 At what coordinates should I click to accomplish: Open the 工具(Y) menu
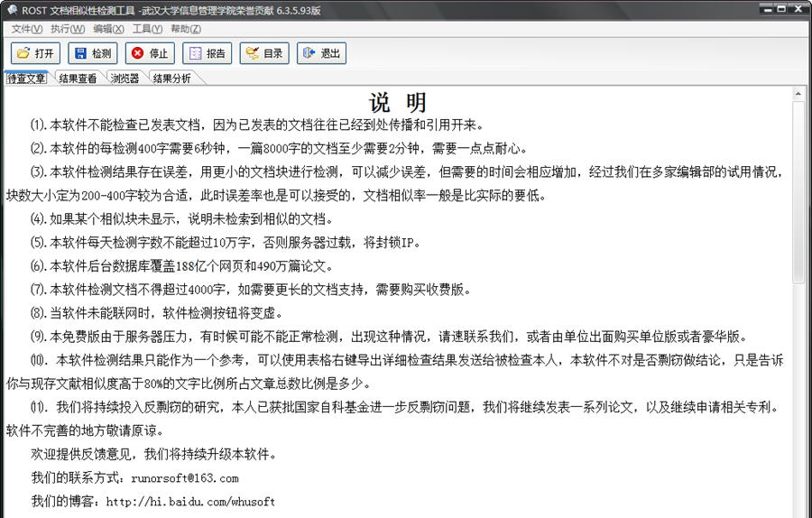148,29
